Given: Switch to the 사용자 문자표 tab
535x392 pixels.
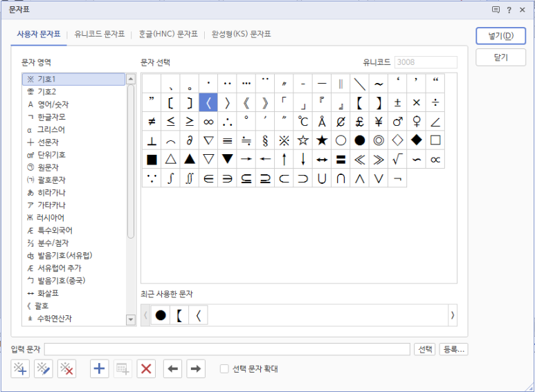Looking at the screenshot, I should [39, 34].
